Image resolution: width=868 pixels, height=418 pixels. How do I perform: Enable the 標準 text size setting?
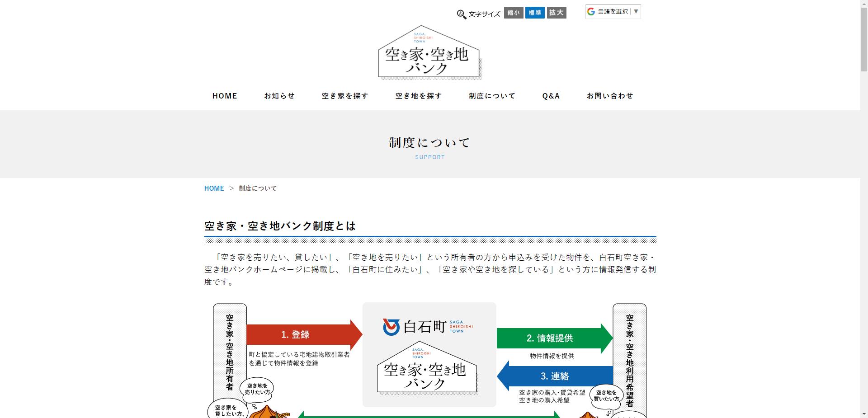(535, 13)
